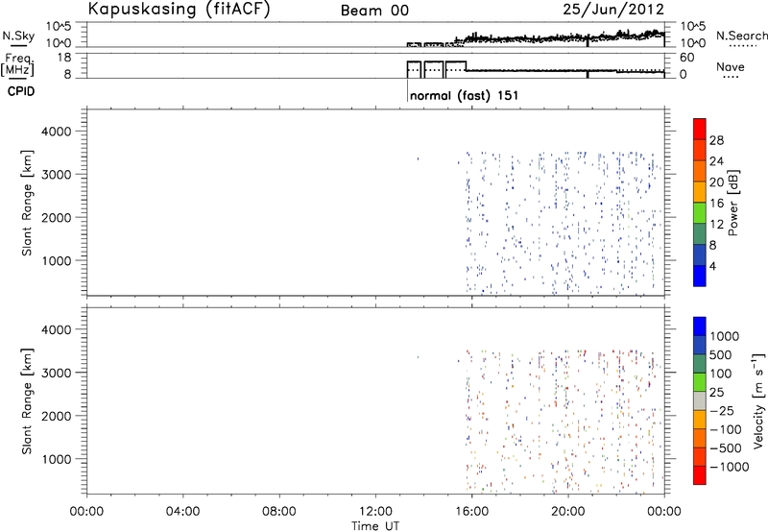This screenshot has height=532, width=768.
Task: Click the '16:00' time axis tick label
Action: (471, 512)
